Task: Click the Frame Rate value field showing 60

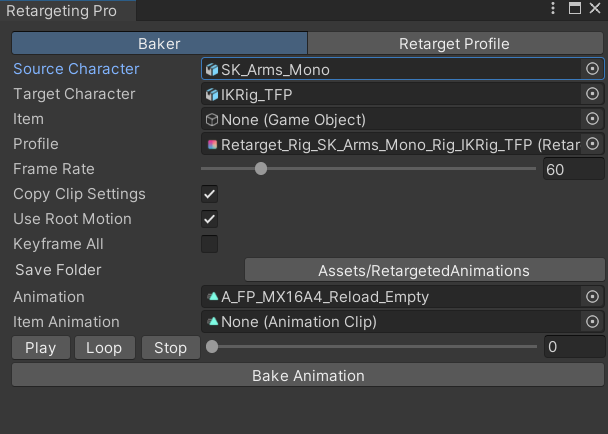Action: (x=573, y=169)
